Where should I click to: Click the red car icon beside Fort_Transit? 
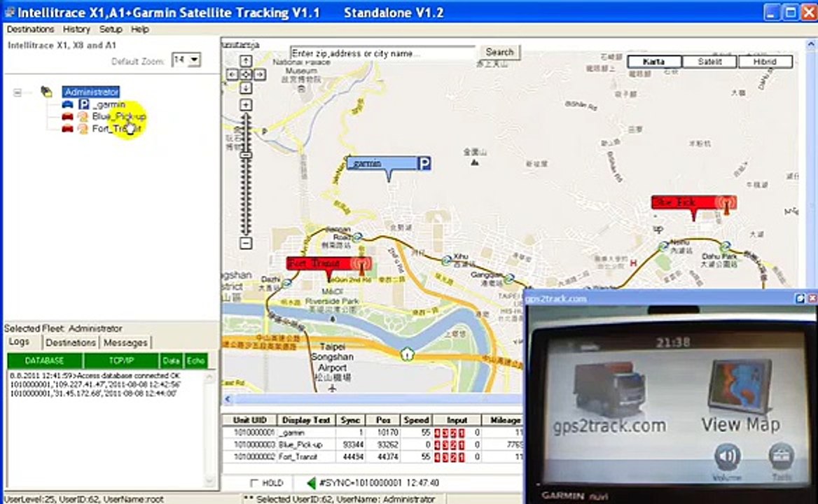[67, 128]
